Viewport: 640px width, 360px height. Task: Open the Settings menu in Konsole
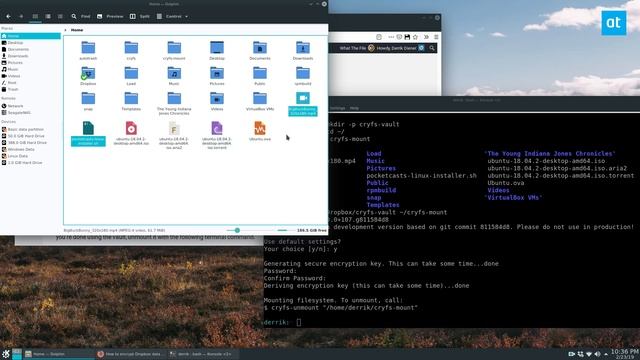click(x=337, y=108)
